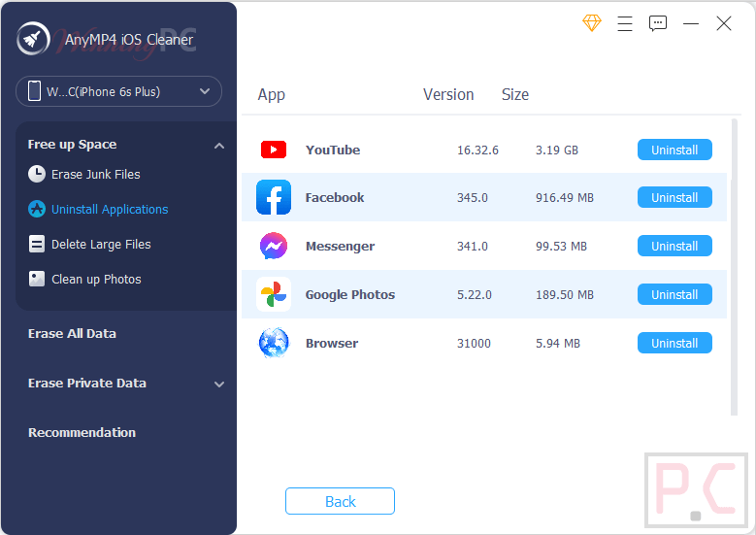Click the 189.50 MB size value
Screen dimensions: 756x535
pyautogui.click(x=565, y=295)
